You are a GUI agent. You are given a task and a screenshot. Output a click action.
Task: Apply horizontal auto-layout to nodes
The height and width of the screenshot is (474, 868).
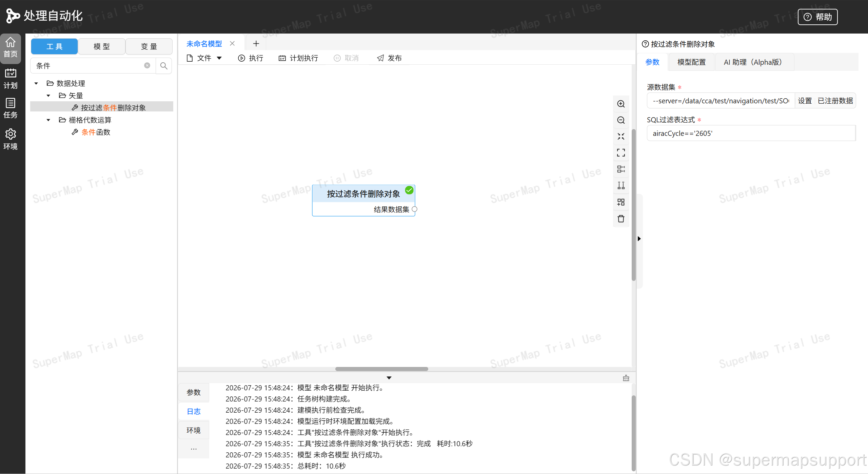[621, 169]
